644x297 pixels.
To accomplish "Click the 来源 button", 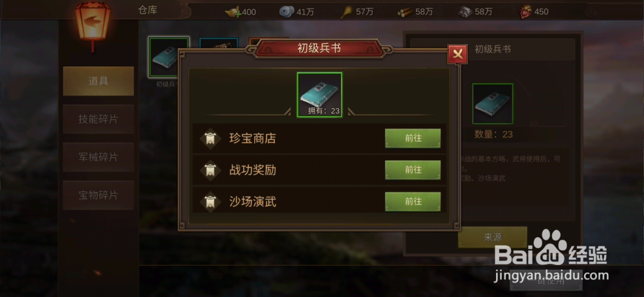I will tap(492, 237).
